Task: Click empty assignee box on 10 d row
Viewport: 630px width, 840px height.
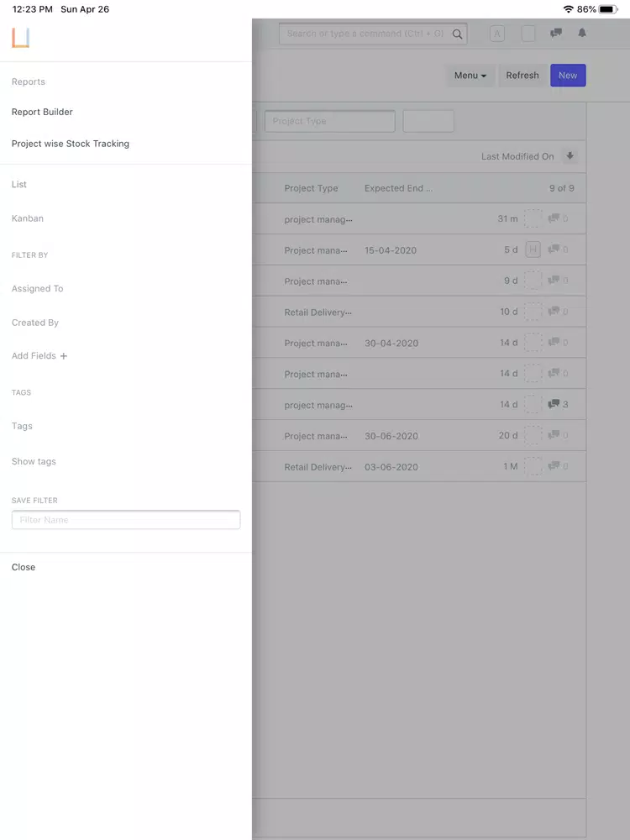Action: click(x=533, y=312)
